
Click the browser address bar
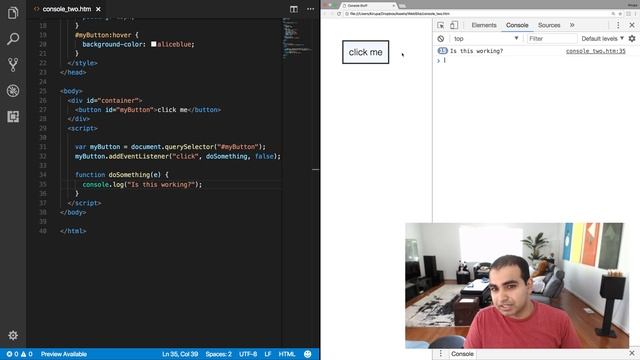[x=476, y=14]
